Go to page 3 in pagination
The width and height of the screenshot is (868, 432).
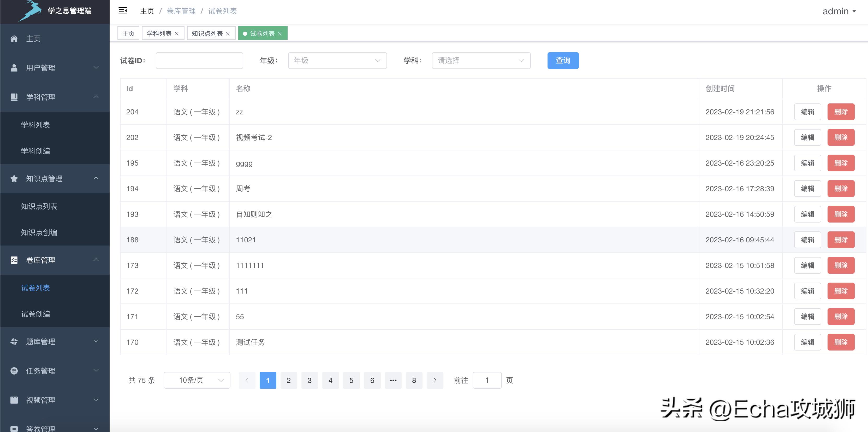(309, 380)
